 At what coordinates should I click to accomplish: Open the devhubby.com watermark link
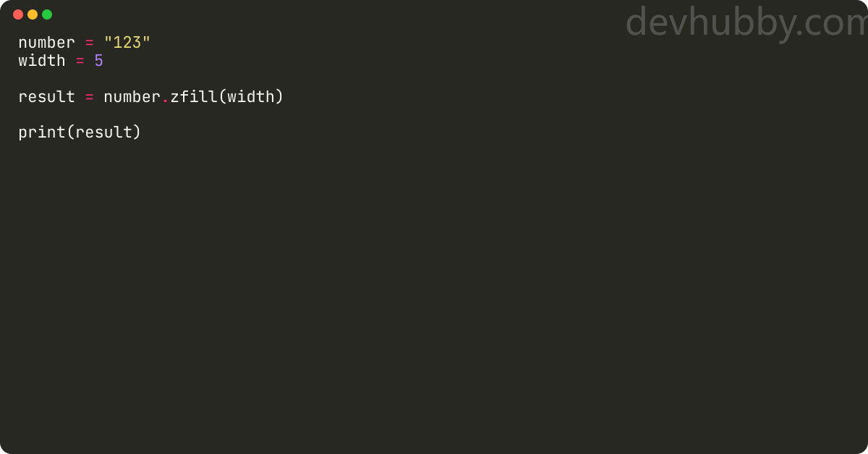745,22
